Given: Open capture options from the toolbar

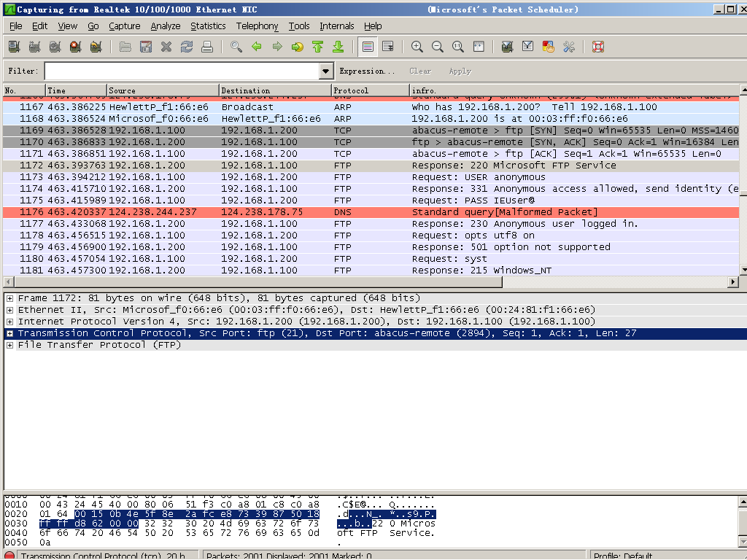Looking at the screenshot, I should 34,47.
